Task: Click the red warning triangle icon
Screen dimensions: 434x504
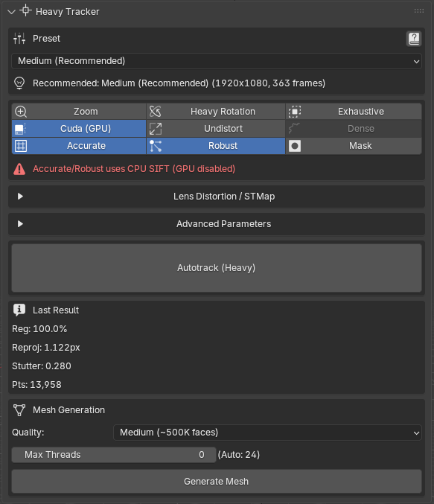Action: point(19,169)
